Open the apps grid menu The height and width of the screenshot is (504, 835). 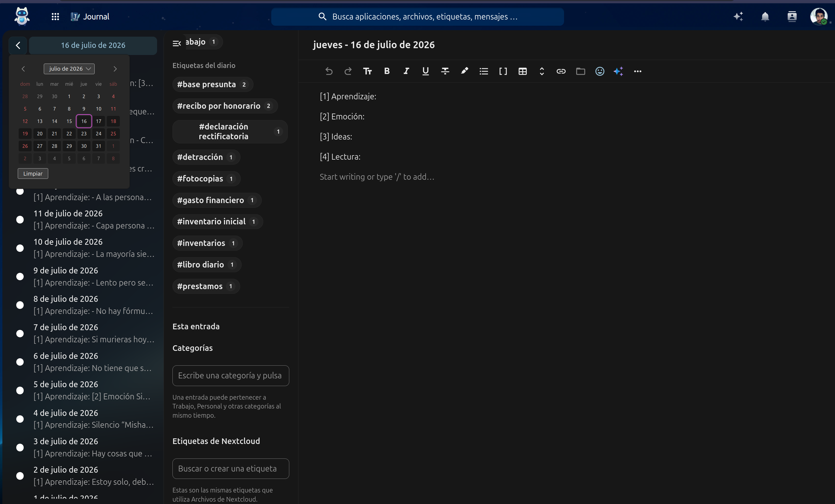(x=55, y=17)
